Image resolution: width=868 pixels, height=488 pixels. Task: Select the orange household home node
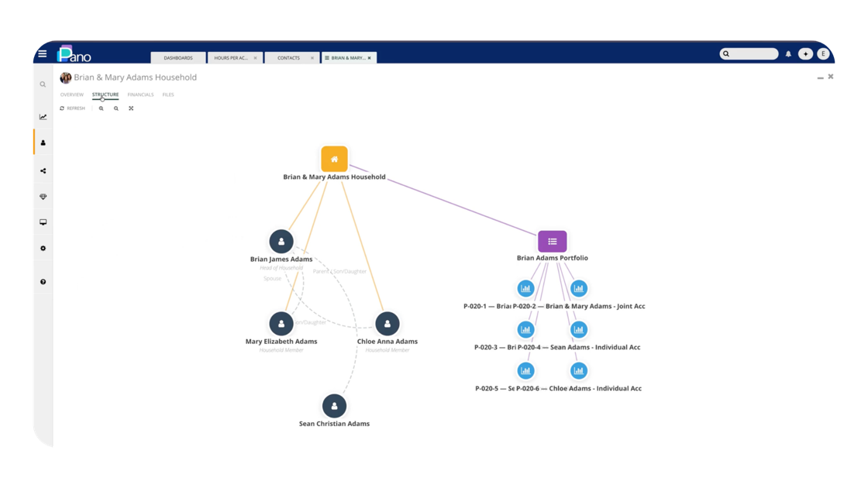click(x=334, y=160)
